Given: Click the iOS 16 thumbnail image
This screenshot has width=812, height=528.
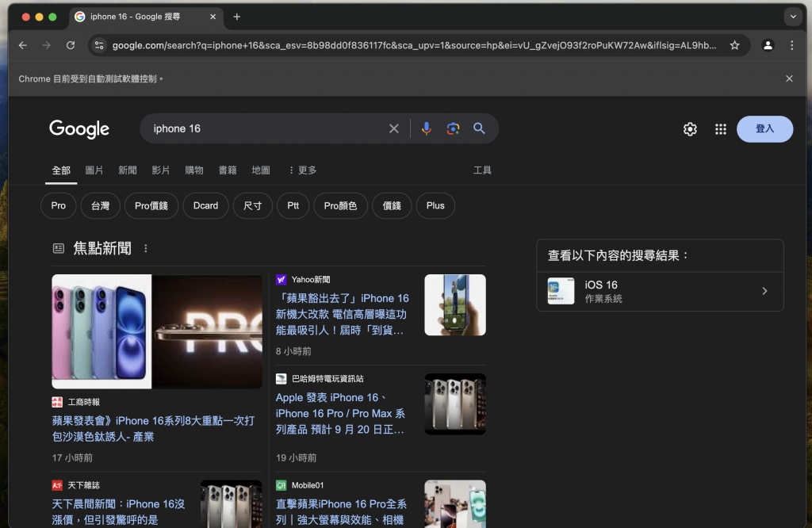Looking at the screenshot, I should (x=561, y=291).
